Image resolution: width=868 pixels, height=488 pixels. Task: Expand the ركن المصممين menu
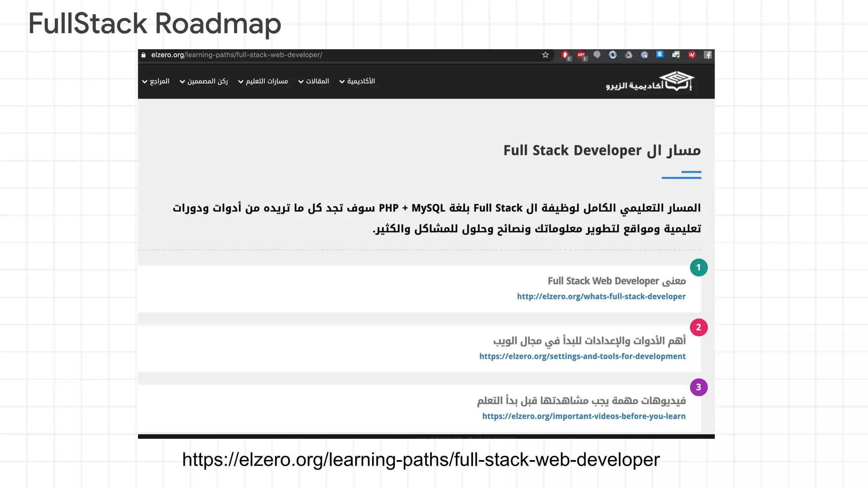click(204, 81)
